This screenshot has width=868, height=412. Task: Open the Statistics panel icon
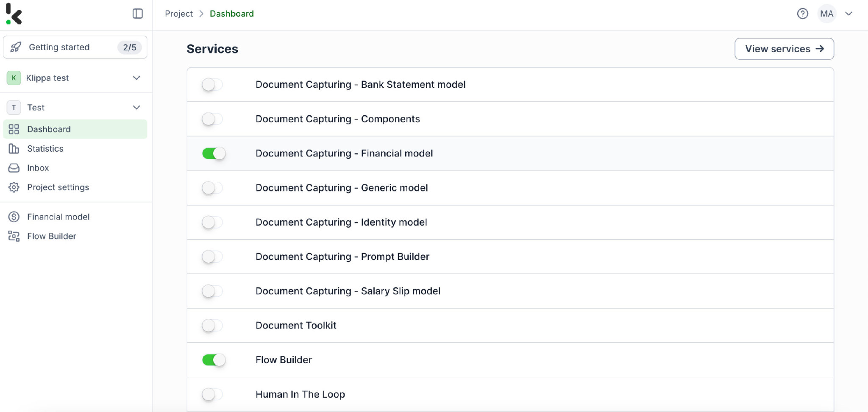(x=14, y=148)
